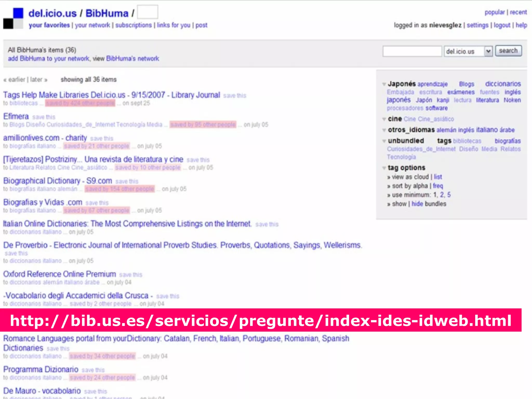Collapse the otros_idiomas bundle
The width and height of the screenshot is (532, 399).
point(384,130)
